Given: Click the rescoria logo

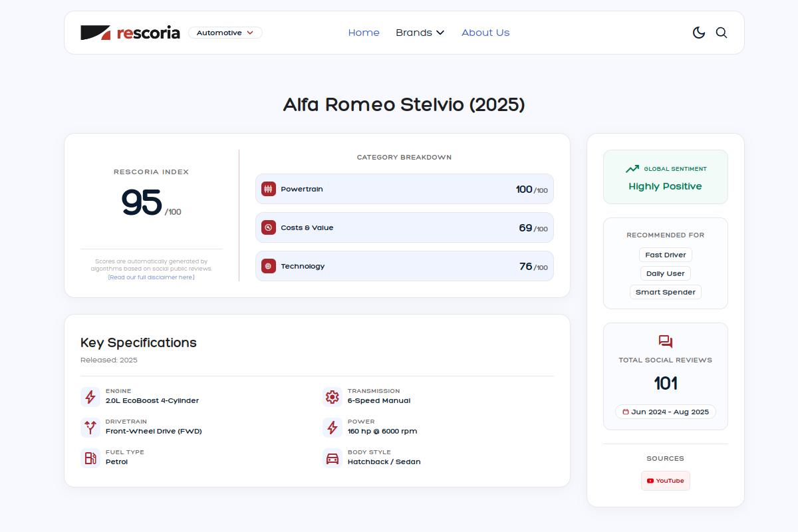Looking at the screenshot, I should point(130,33).
